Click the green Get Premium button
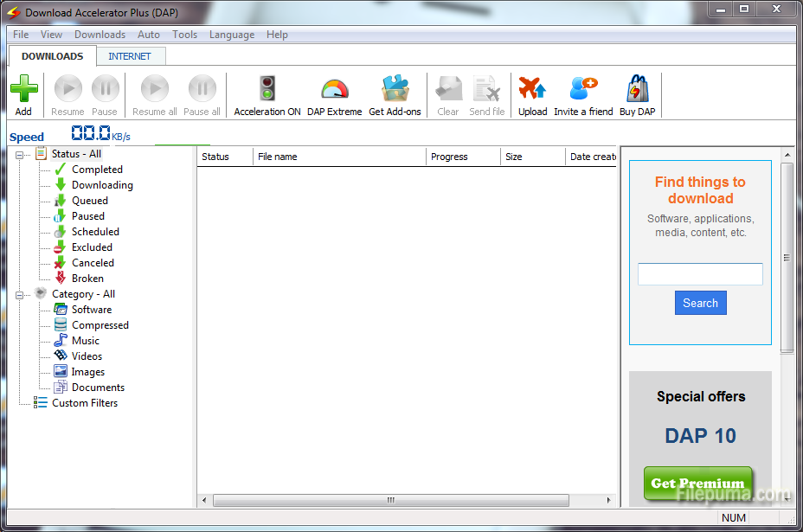Viewport: 803px width, 532px height. coord(697,483)
